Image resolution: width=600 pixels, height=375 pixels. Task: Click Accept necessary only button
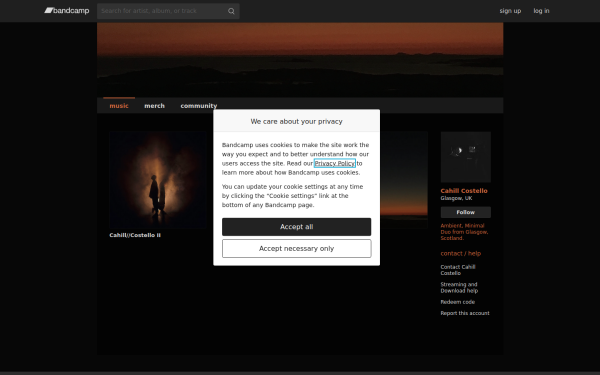297,249
